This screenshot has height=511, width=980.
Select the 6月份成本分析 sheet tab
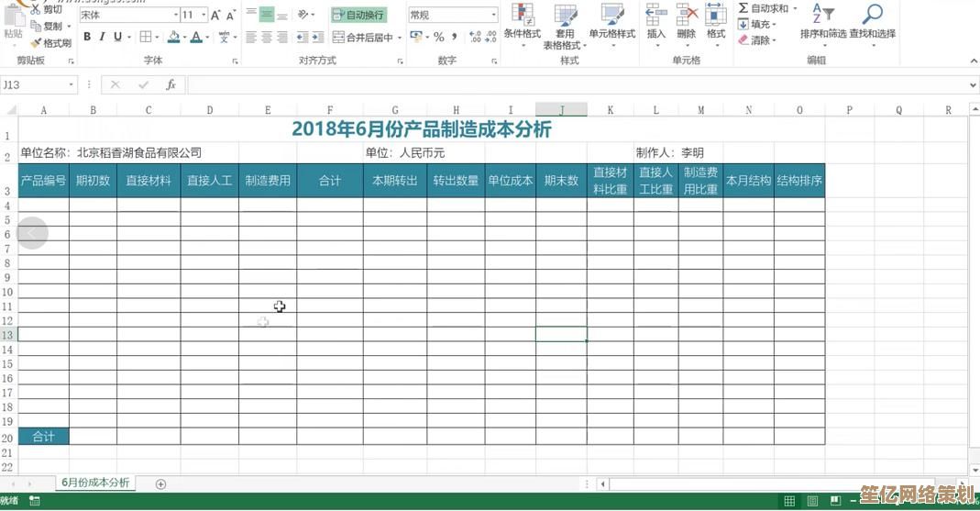point(95,483)
